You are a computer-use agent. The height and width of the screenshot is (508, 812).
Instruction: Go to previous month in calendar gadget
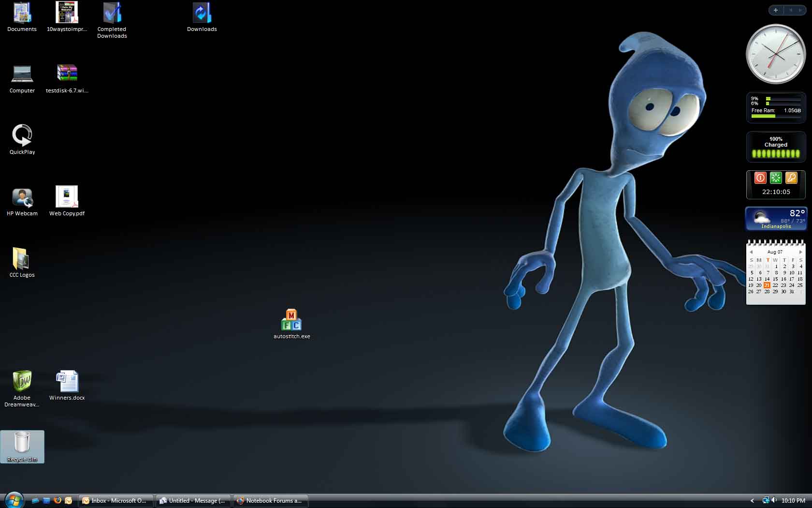751,252
